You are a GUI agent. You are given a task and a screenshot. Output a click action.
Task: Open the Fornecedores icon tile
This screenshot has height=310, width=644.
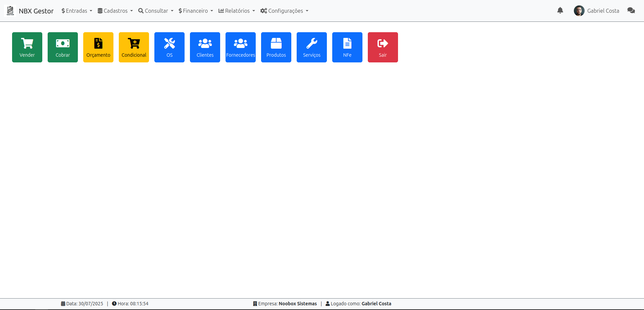click(240, 47)
